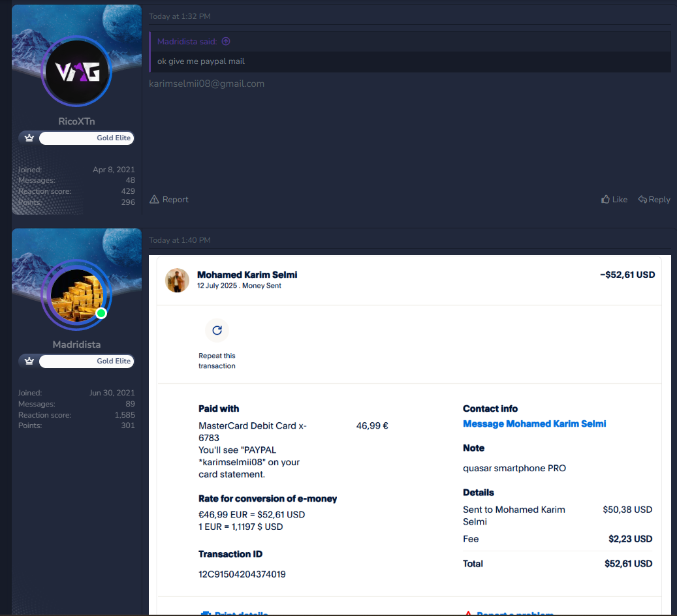Image resolution: width=677 pixels, height=616 pixels.
Task: Reply to RicoXTn's post
Action: (654, 200)
